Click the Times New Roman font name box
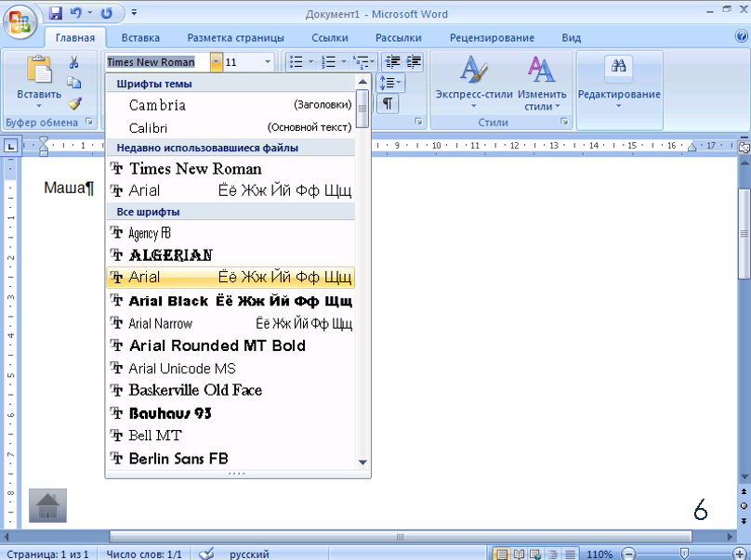 pyautogui.click(x=158, y=61)
